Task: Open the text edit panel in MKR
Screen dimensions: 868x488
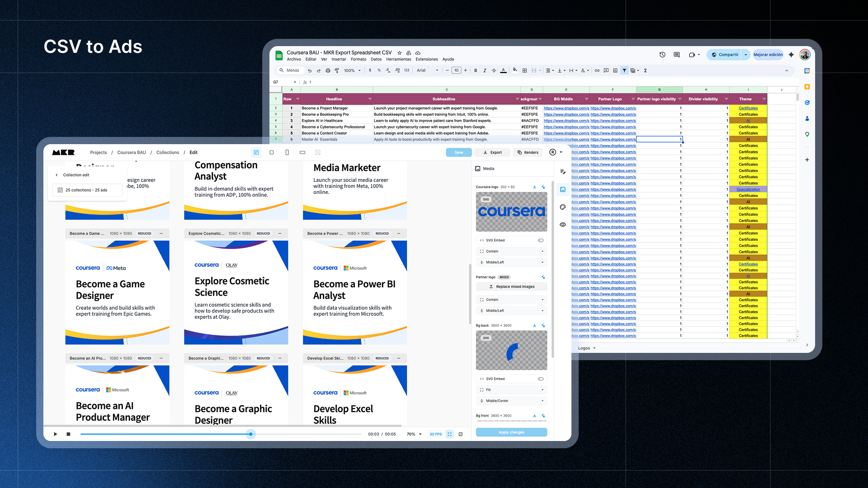Action: click(x=563, y=172)
